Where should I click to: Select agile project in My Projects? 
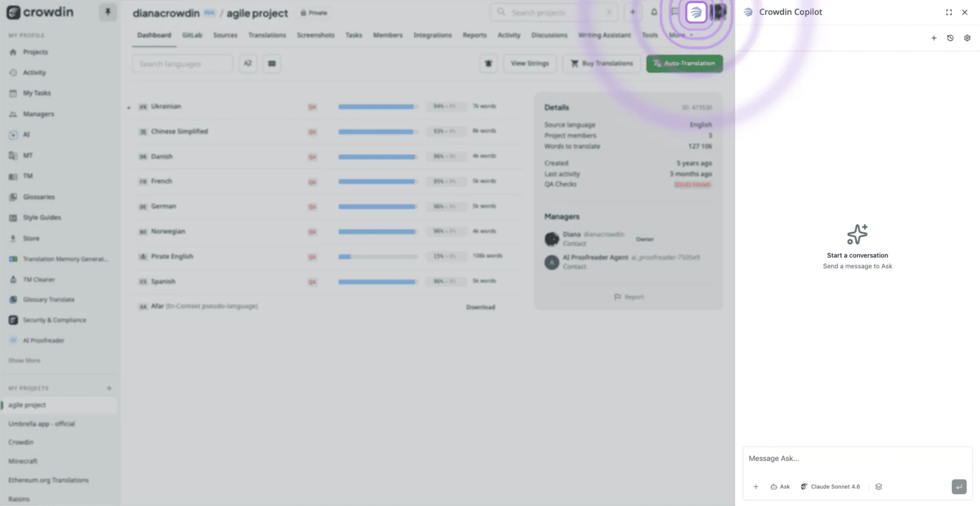point(59,405)
